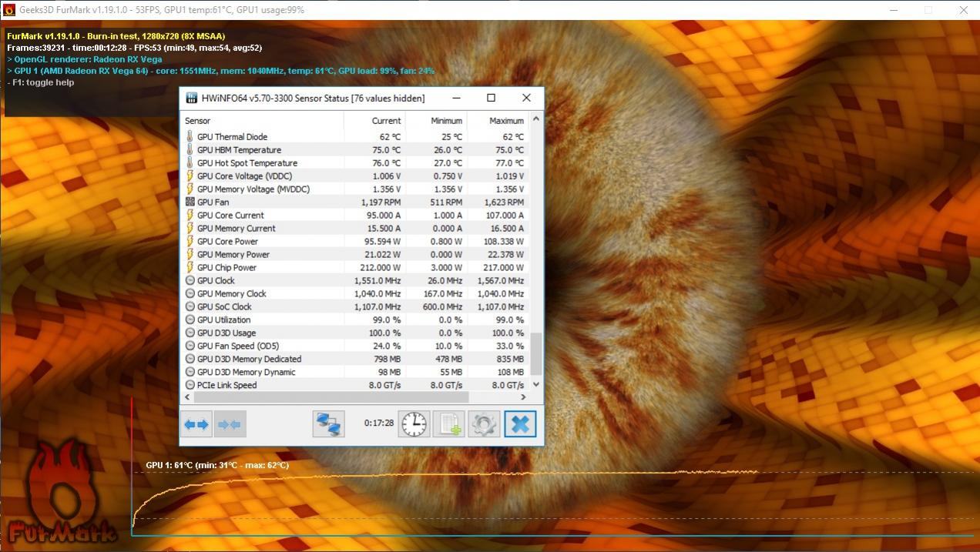Image resolution: width=980 pixels, height=552 pixels.
Task: Click the FurMark app icon in title bar
Action: tap(9, 10)
